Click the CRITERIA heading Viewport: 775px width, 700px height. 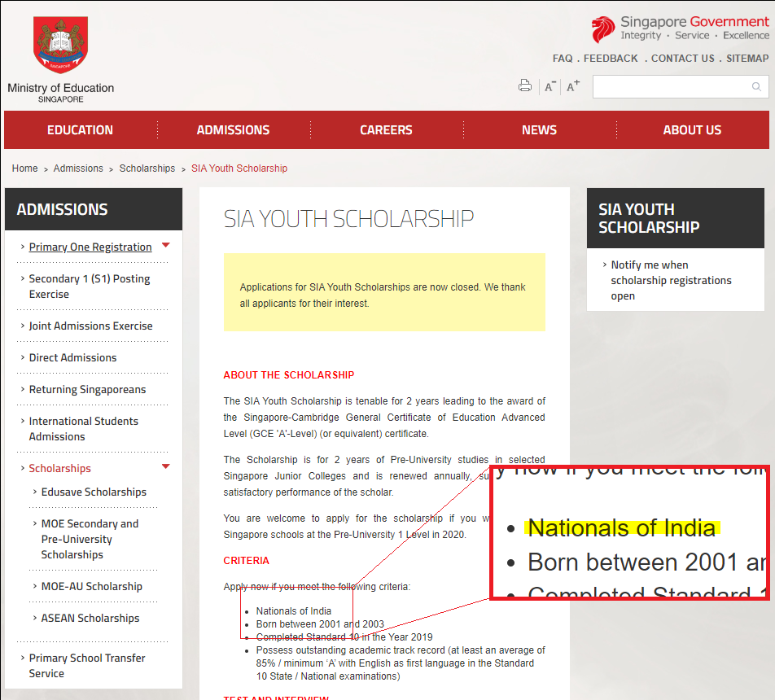tap(246, 561)
